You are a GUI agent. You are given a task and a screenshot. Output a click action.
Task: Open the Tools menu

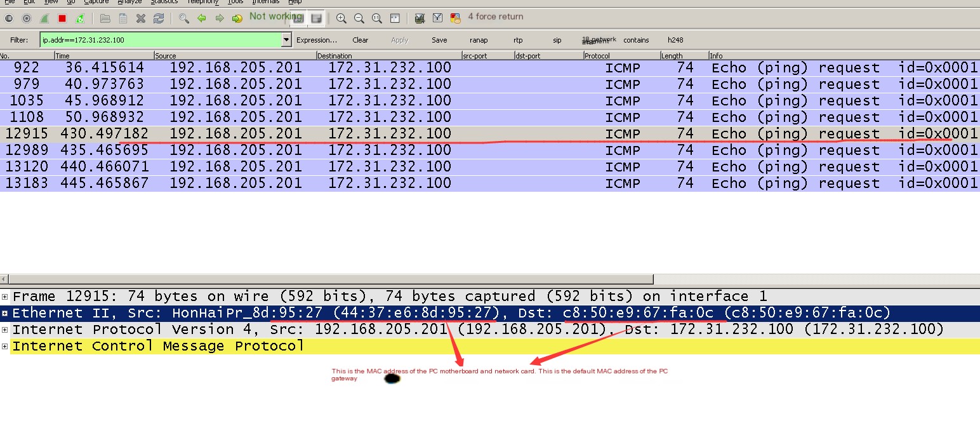235,2
